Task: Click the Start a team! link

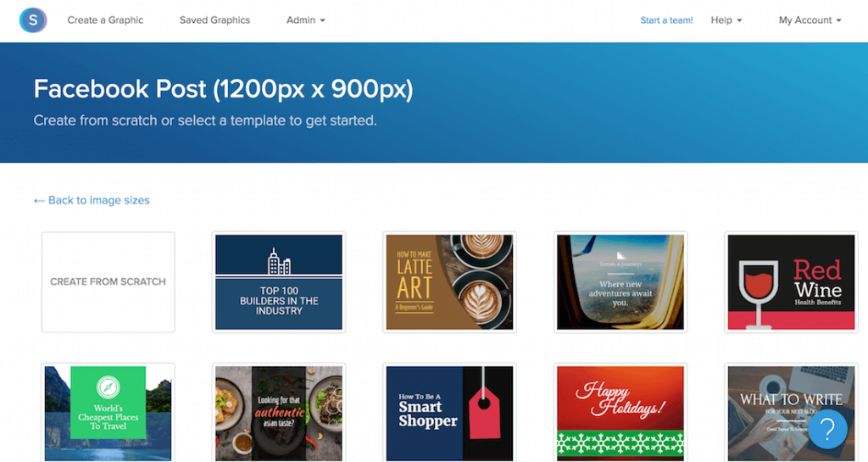Action: coord(666,20)
